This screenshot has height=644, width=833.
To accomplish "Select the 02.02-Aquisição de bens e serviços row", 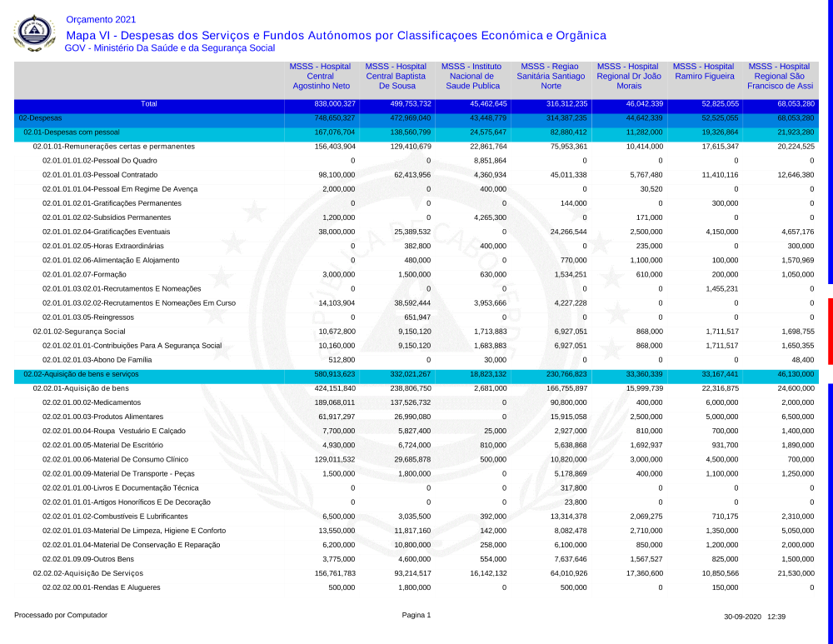I will click(x=82, y=374).
